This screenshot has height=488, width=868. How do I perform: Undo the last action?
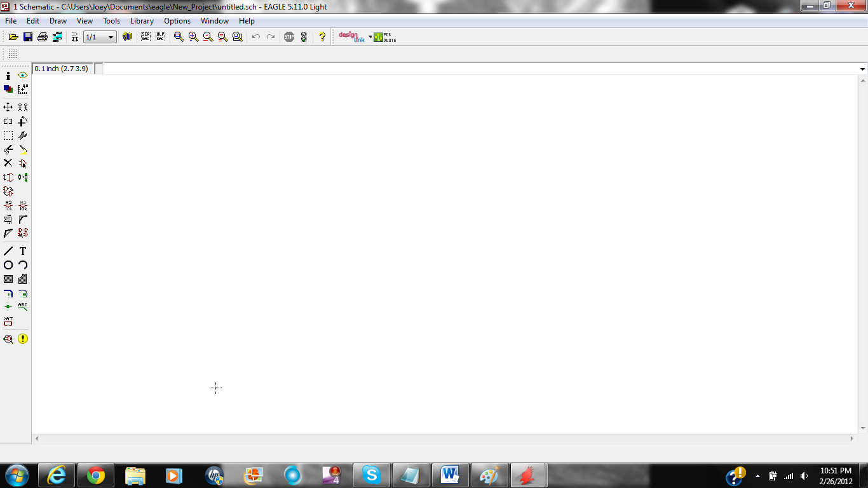256,37
